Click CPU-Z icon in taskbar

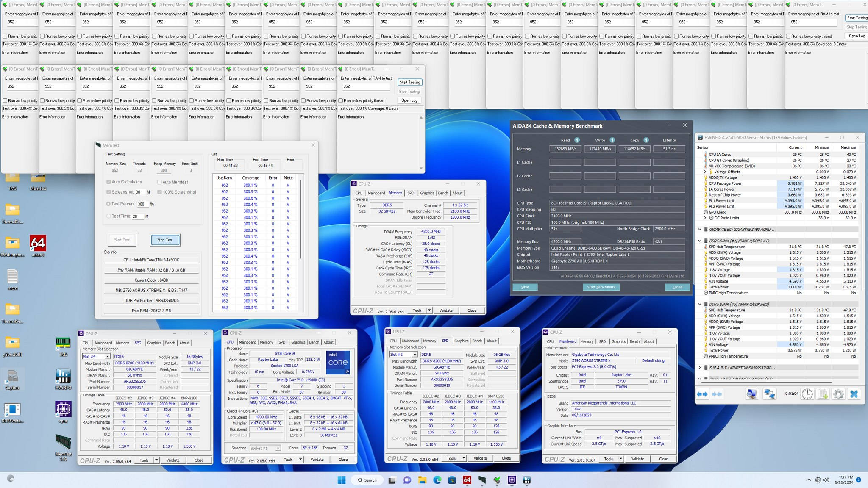(x=512, y=480)
